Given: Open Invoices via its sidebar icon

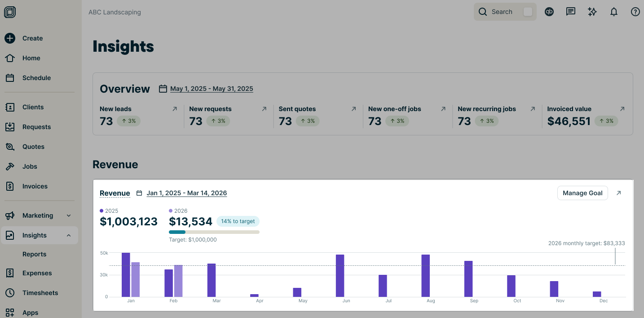Looking at the screenshot, I should tap(9, 186).
